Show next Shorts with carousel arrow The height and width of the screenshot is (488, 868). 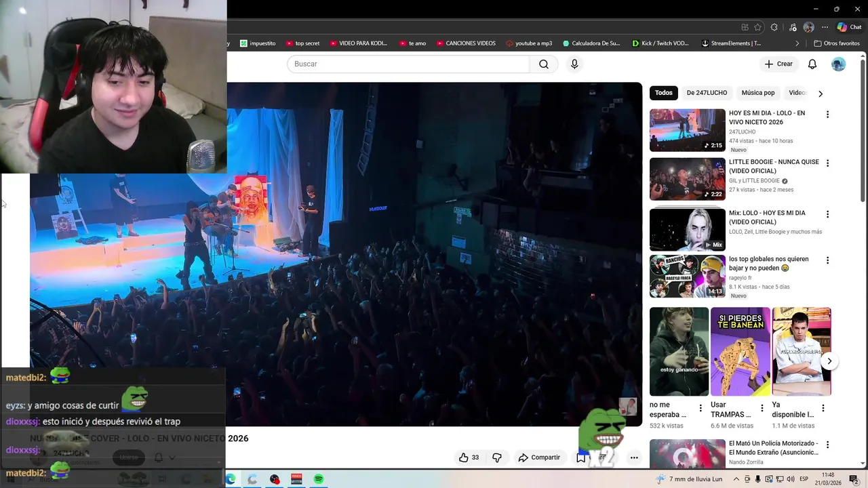pos(829,361)
